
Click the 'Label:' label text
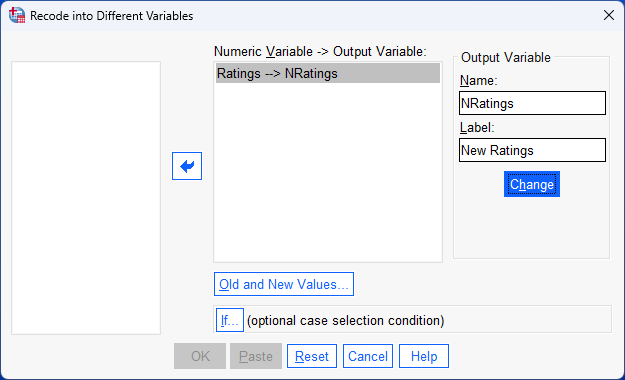477,128
